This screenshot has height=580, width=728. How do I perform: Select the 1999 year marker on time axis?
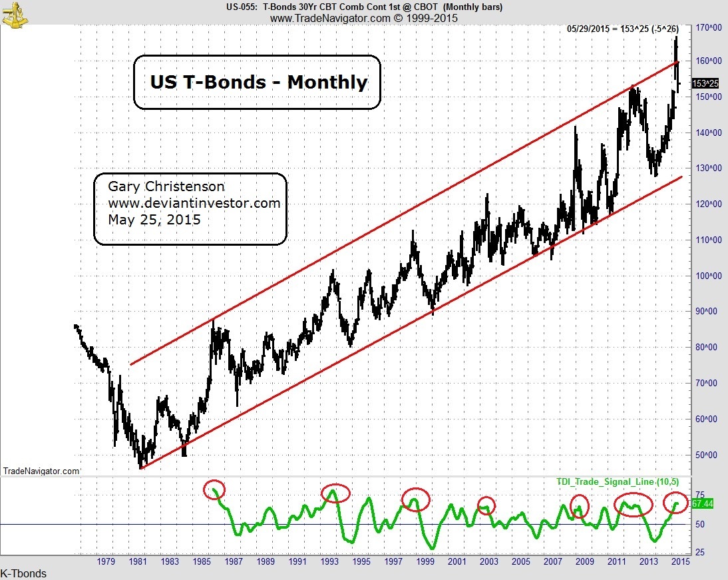pyautogui.click(x=425, y=561)
